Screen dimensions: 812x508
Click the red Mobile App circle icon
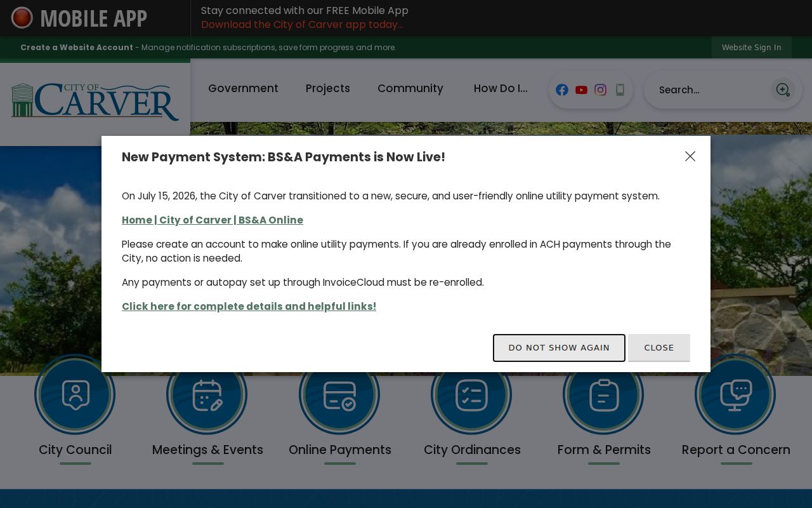point(22,18)
